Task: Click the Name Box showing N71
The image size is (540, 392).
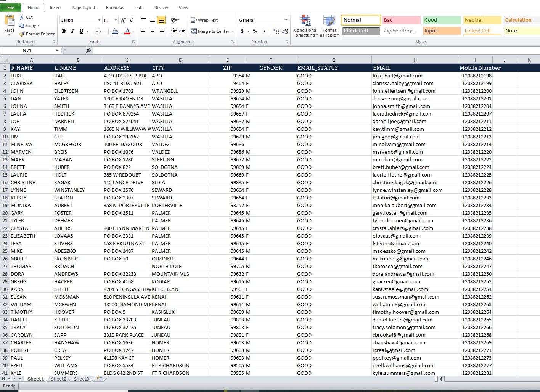Action: tap(27, 50)
